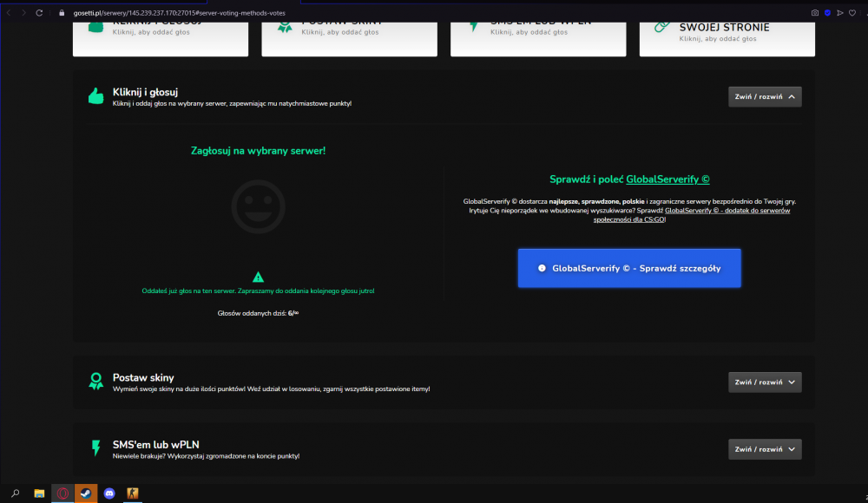
Task: Go back using the browser back arrow
Action: click(9, 13)
